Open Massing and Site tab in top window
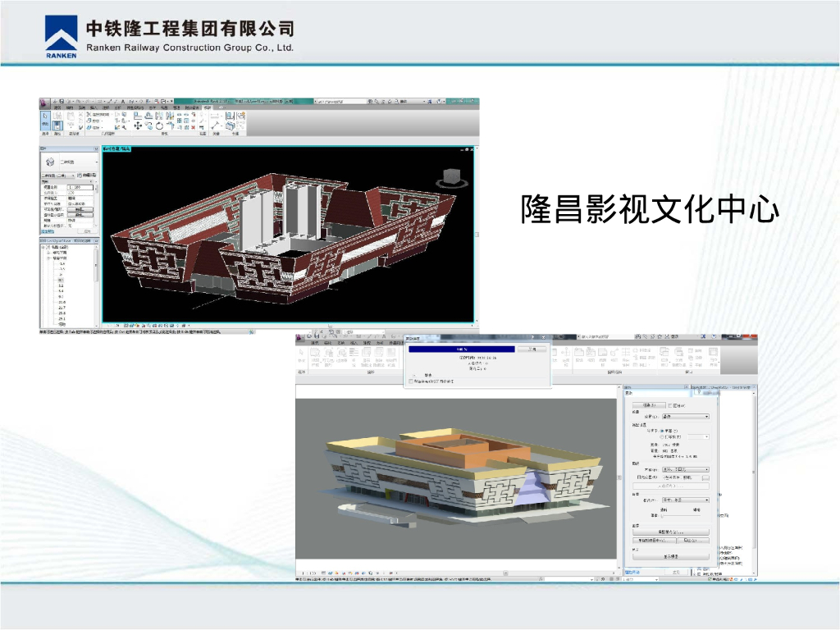840x630 pixels. [135, 107]
